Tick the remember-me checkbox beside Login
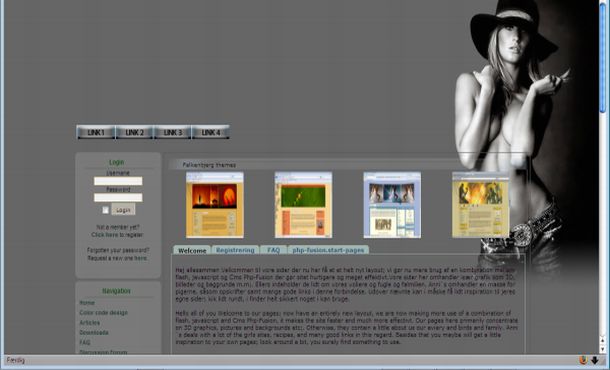Image resolution: width=610 pixels, height=370 pixels. (105, 210)
